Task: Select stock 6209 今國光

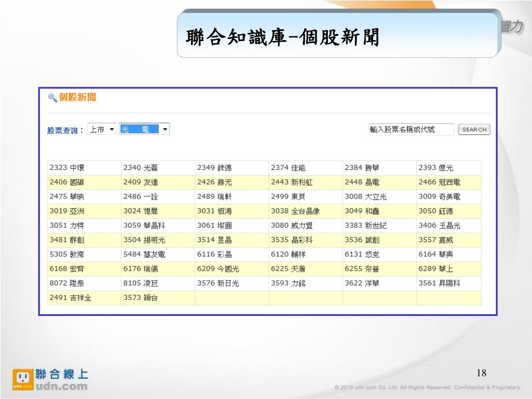Action: tap(218, 269)
